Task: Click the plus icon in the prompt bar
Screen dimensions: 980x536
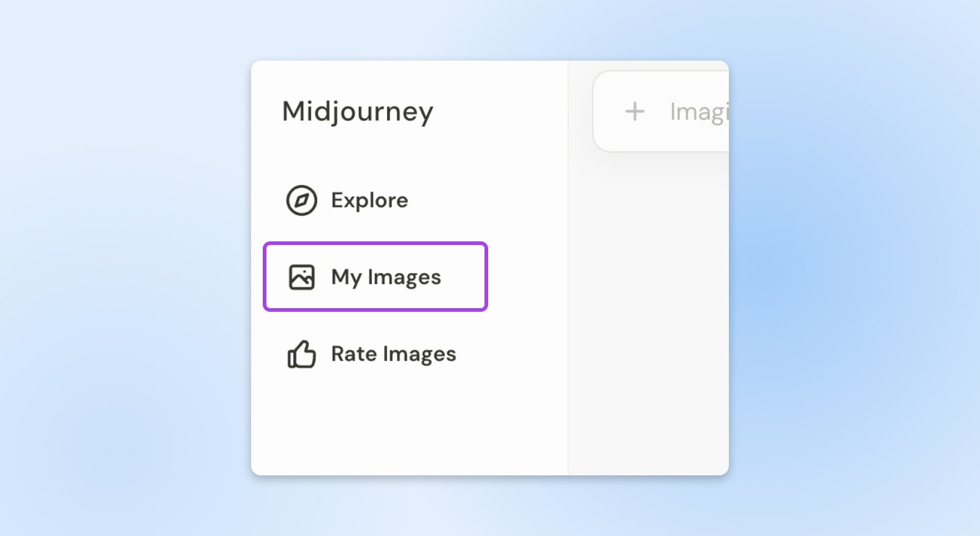Action: (x=635, y=111)
